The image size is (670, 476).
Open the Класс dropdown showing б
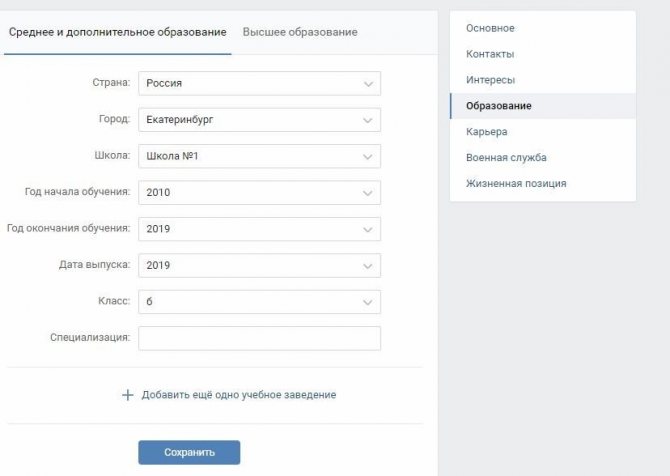pyautogui.click(x=259, y=302)
